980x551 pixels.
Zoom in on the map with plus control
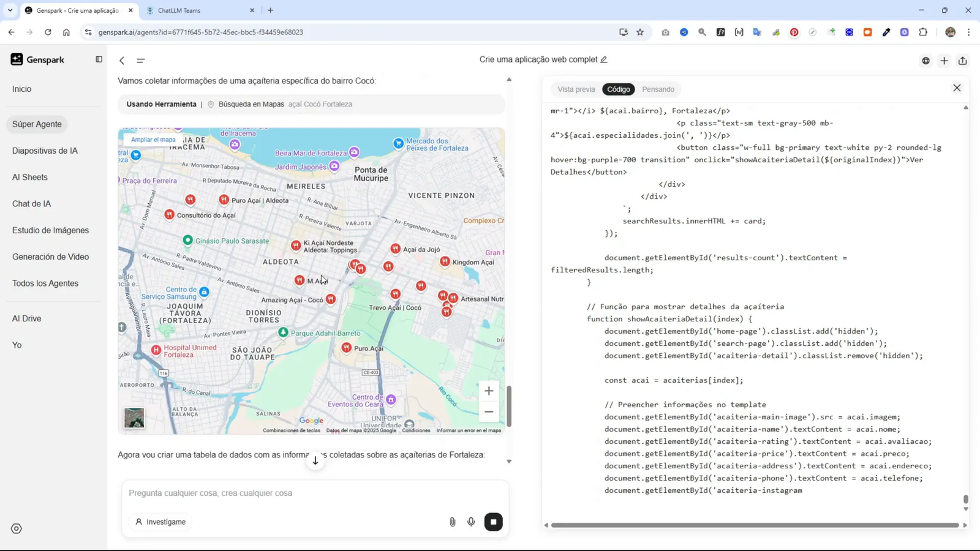pyautogui.click(x=488, y=390)
